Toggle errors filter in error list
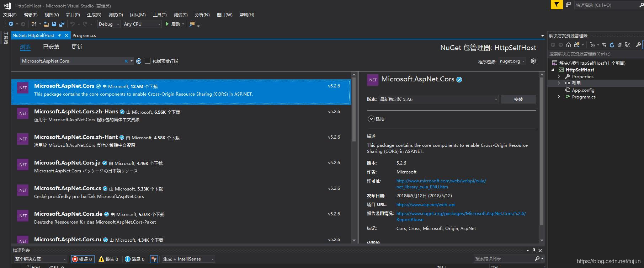644x268 pixels. click(x=83, y=259)
